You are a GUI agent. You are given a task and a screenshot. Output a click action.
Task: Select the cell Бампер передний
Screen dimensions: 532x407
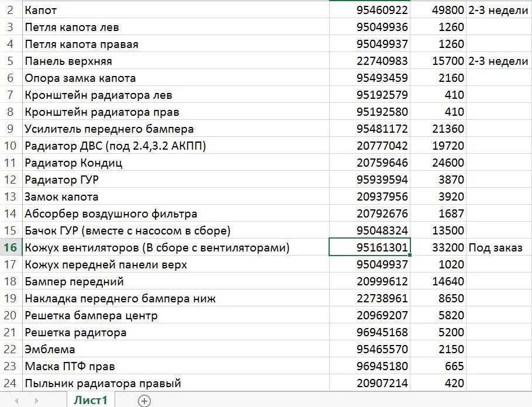tap(176, 281)
